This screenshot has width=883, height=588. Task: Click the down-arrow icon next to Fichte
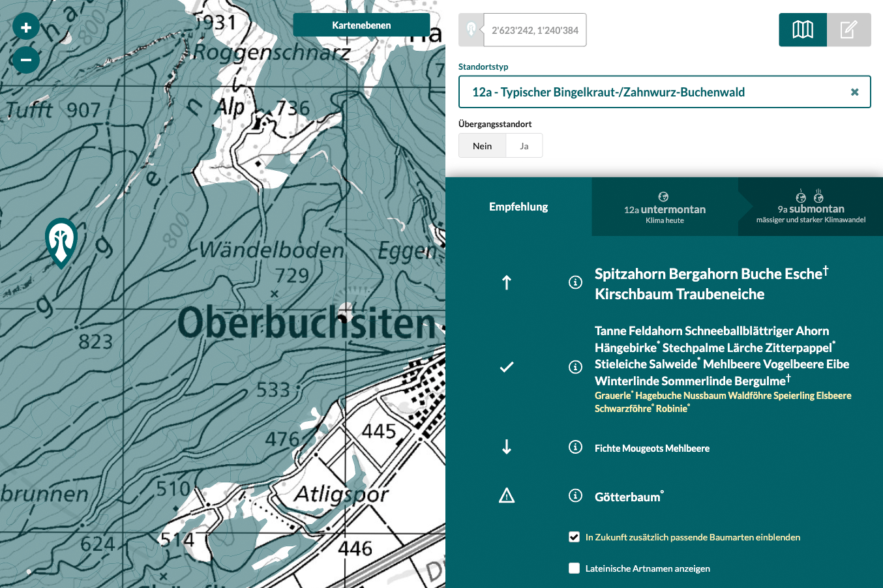(x=507, y=448)
